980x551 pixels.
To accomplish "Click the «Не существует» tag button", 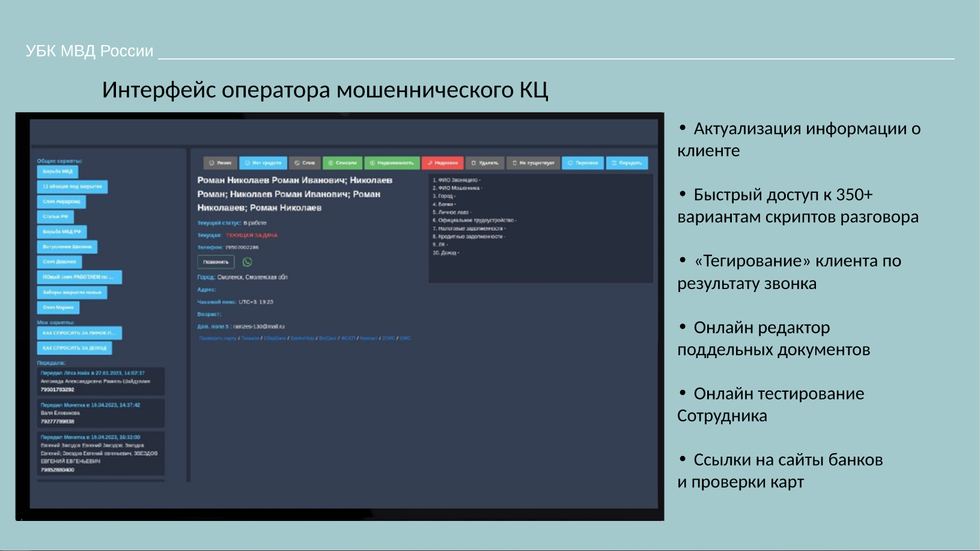I will coord(533,163).
